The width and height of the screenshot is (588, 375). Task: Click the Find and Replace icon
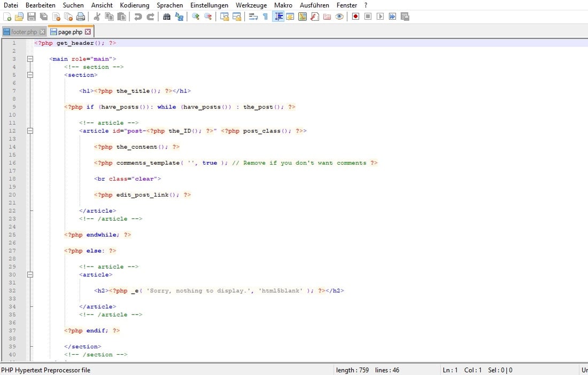179,17
